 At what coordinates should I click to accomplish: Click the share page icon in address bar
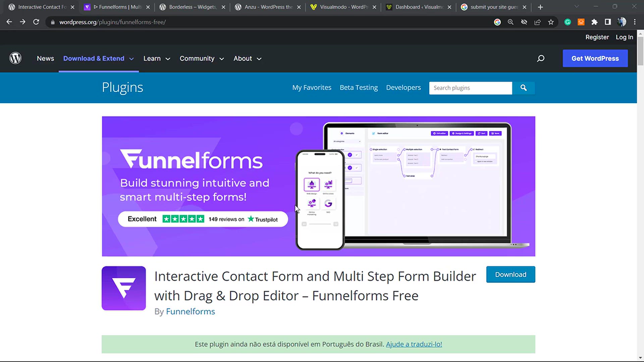point(537,22)
